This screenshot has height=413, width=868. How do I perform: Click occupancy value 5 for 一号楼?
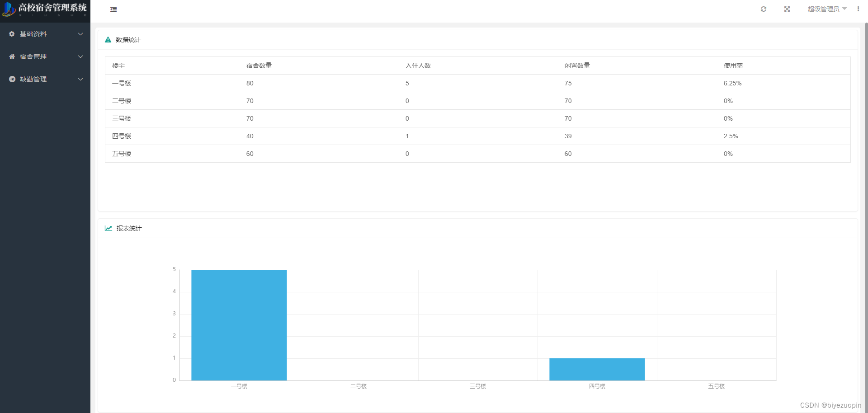pyautogui.click(x=407, y=83)
